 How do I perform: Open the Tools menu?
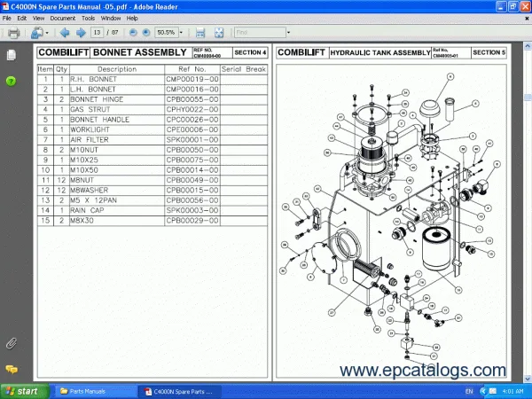[x=88, y=19]
